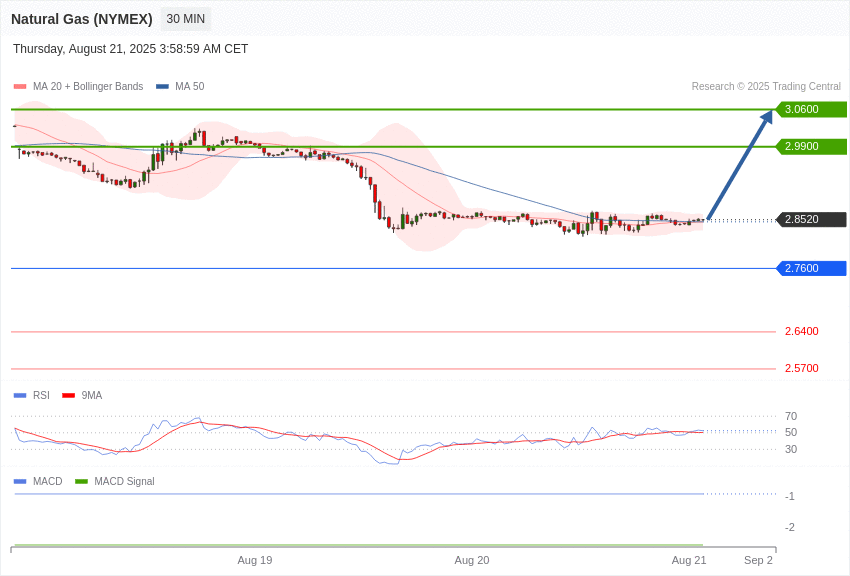This screenshot has width=850, height=576.
Task: Click the RSI legend label
Action: [41, 395]
